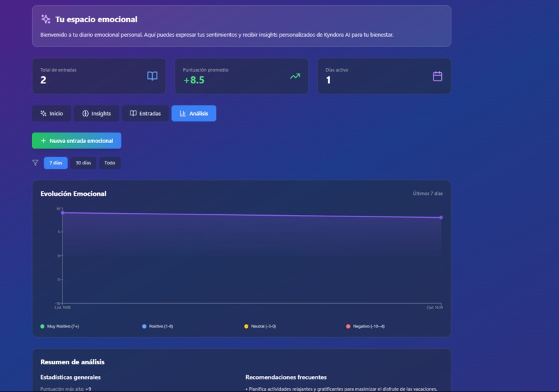The image size is (559, 392).
Task: Filter by 7 días
Action: click(55, 162)
